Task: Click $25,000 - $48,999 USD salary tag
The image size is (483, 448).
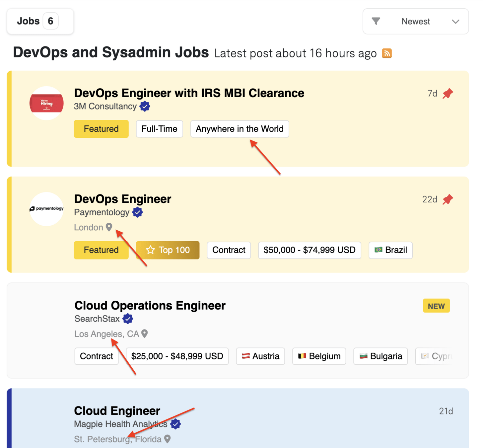Action: 177,356
